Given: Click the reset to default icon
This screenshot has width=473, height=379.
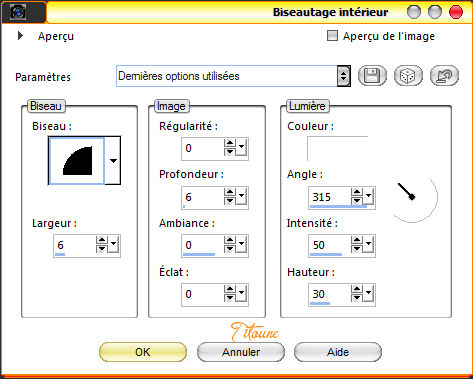Looking at the screenshot, I should 444,76.
